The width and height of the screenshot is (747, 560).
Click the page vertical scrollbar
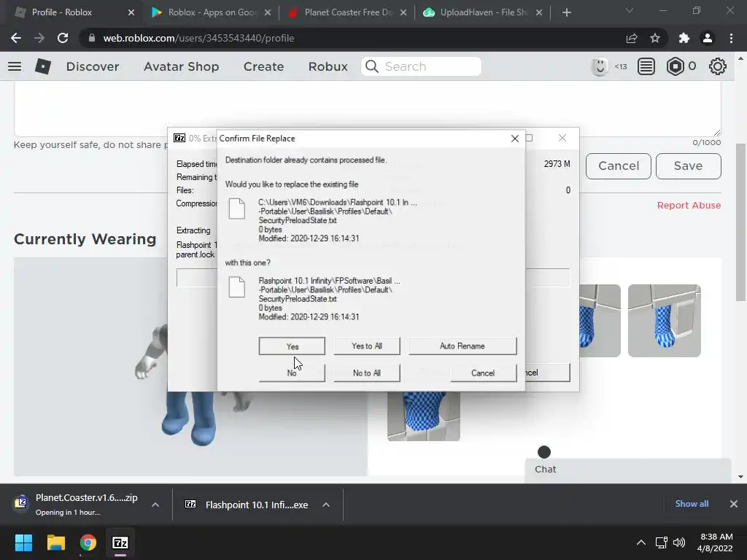740,222
